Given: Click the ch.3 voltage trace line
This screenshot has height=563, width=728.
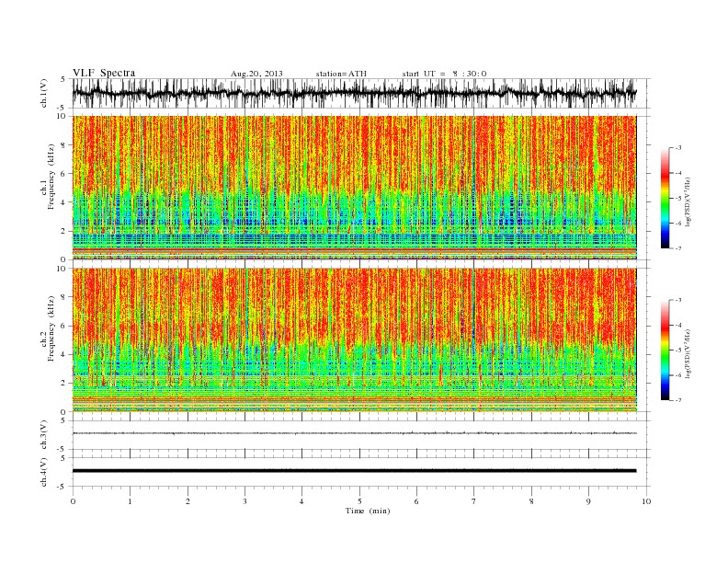Looking at the screenshot, I should coord(355,433).
